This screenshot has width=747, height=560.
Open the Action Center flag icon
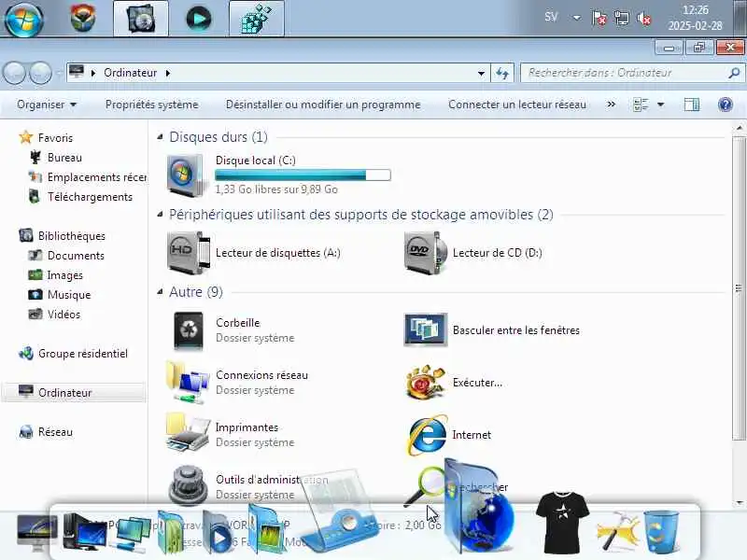(x=599, y=19)
